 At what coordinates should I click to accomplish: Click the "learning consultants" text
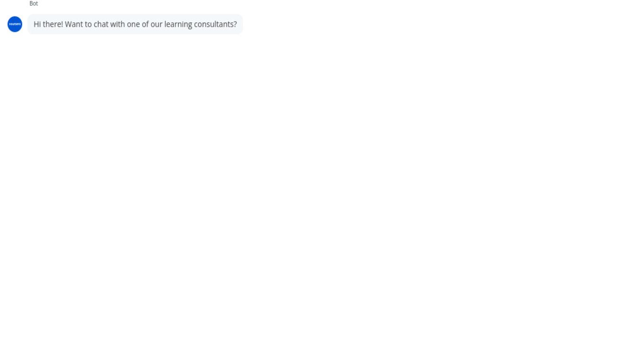pyautogui.click(x=199, y=24)
